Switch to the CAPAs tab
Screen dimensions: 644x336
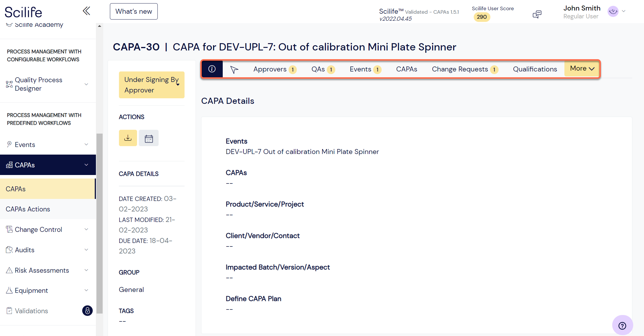(406, 69)
